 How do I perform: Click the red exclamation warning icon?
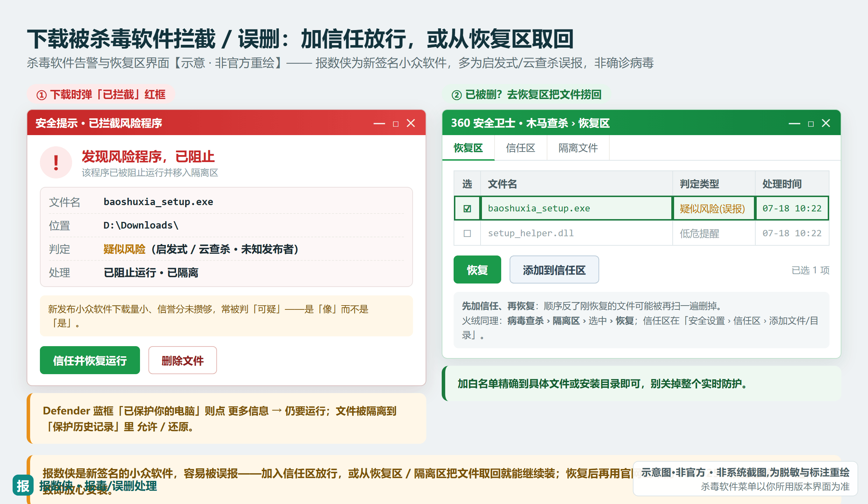56,162
